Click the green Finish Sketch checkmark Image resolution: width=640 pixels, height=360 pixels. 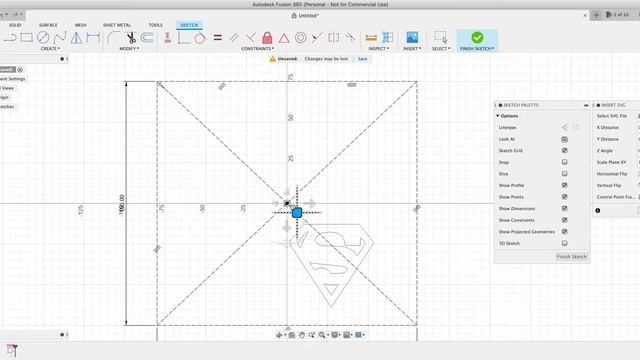(477, 38)
